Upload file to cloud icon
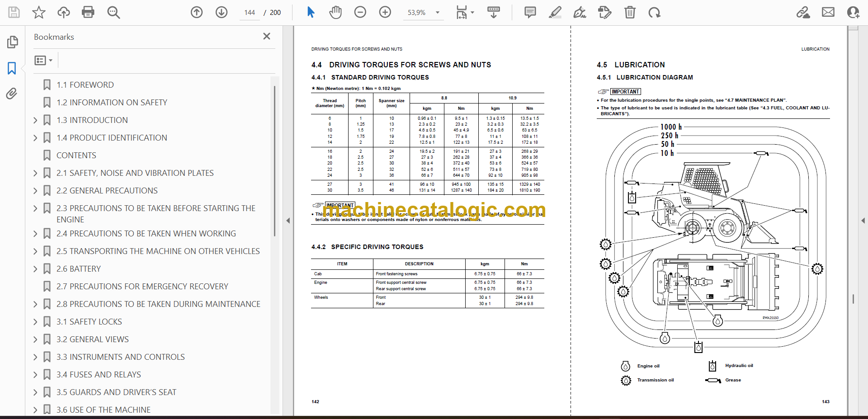The image size is (868, 419). tap(63, 12)
